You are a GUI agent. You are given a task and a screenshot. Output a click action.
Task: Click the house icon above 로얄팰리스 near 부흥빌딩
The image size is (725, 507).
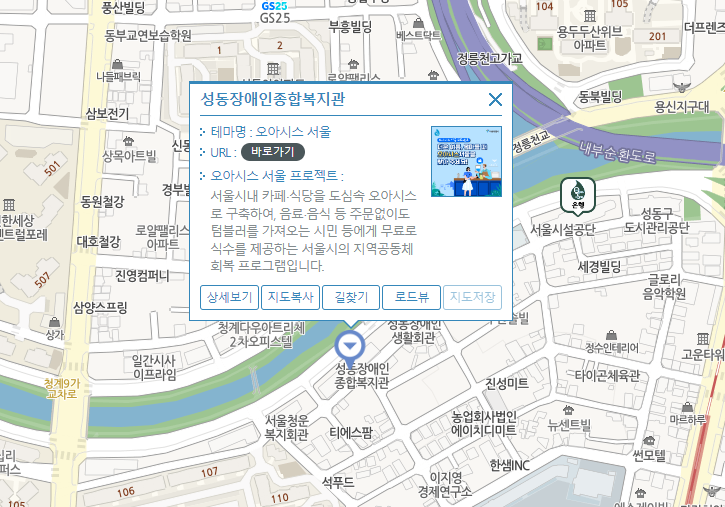(353, 64)
